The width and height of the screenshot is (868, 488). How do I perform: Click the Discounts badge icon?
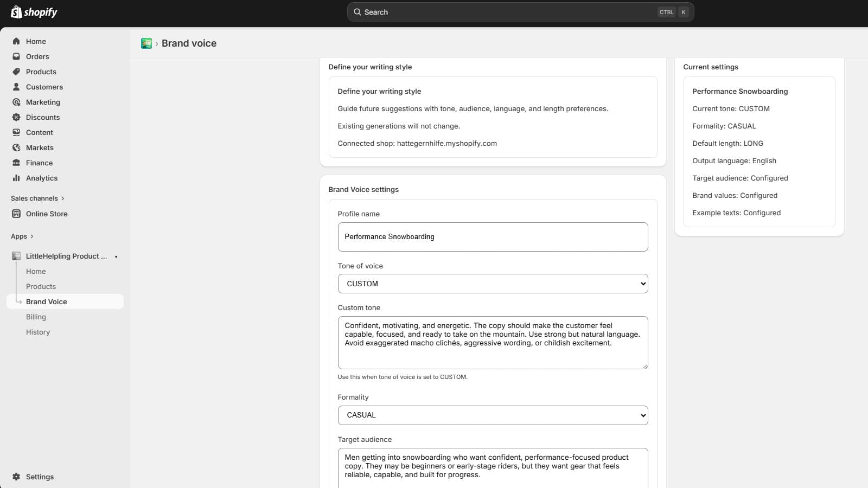(x=16, y=117)
